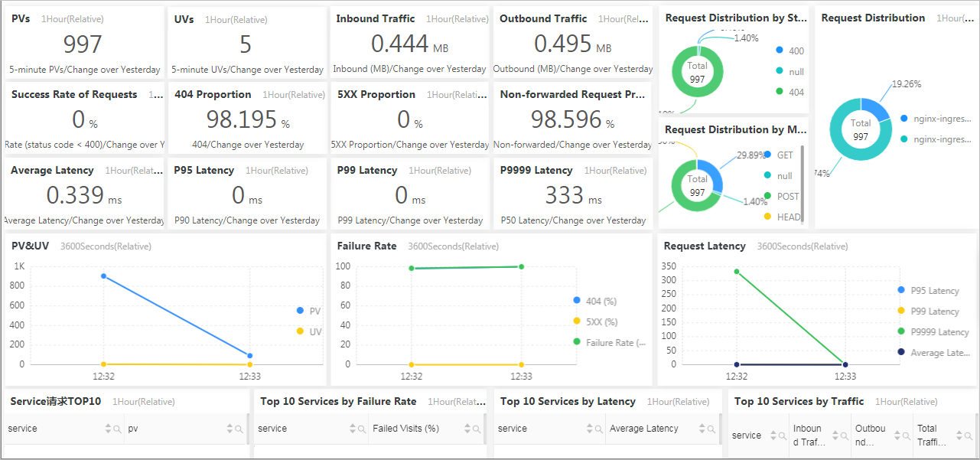
Task: Sort service column in Top 10 Services by Latency
Action: tap(589, 429)
